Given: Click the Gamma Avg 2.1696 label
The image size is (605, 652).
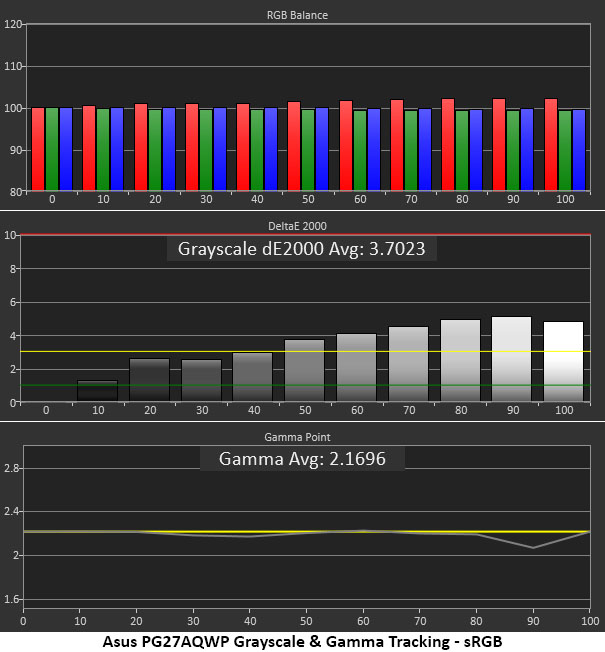Looking at the screenshot, I should 302,459.
